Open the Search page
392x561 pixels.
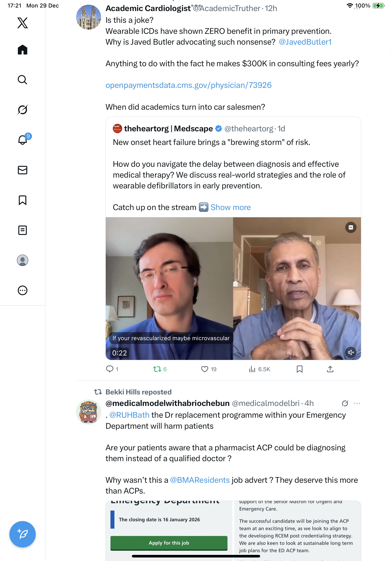tap(23, 80)
